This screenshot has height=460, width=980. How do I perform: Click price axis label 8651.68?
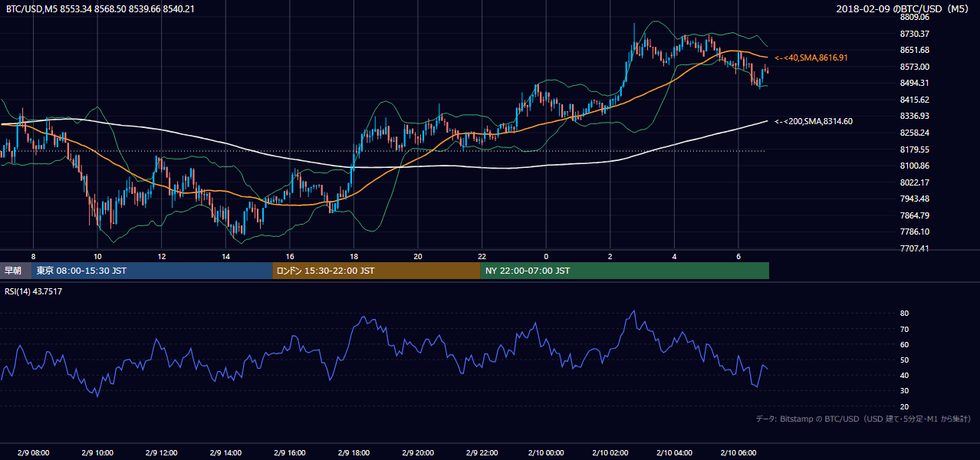pyautogui.click(x=914, y=50)
